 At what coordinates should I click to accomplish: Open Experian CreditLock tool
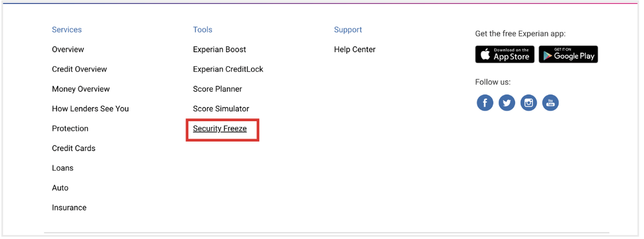(x=228, y=69)
